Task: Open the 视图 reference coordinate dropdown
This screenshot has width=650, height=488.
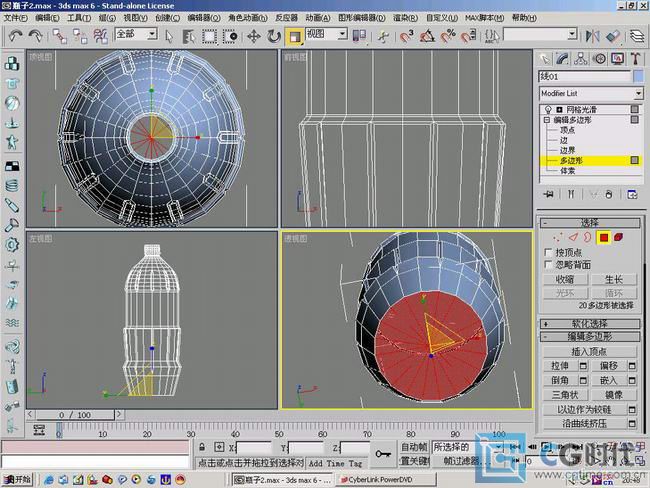Action: tap(342, 34)
